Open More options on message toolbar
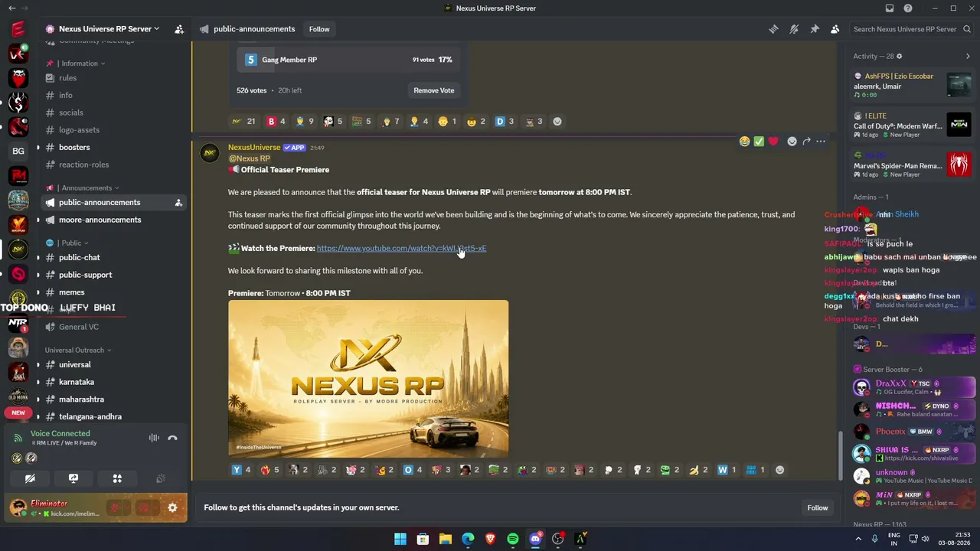Image resolution: width=980 pixels, height=551 pixels. tap(821, 142)
